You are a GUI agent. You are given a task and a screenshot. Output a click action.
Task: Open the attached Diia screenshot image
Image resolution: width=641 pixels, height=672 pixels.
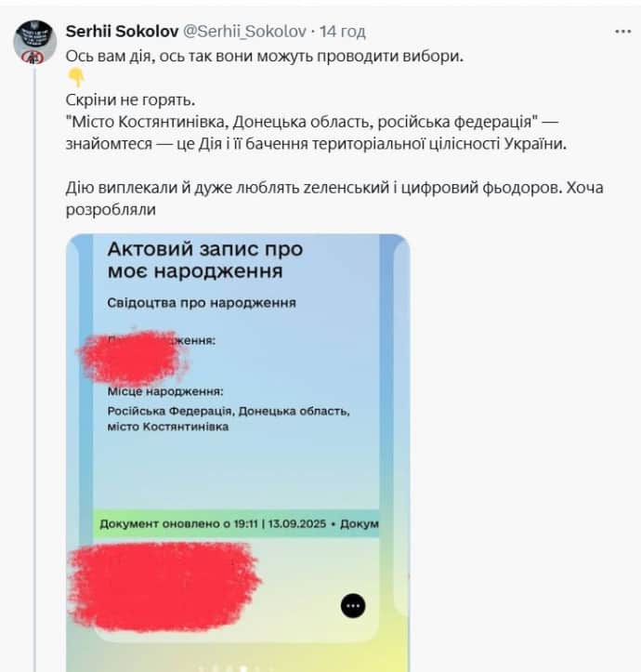[238, 453]
